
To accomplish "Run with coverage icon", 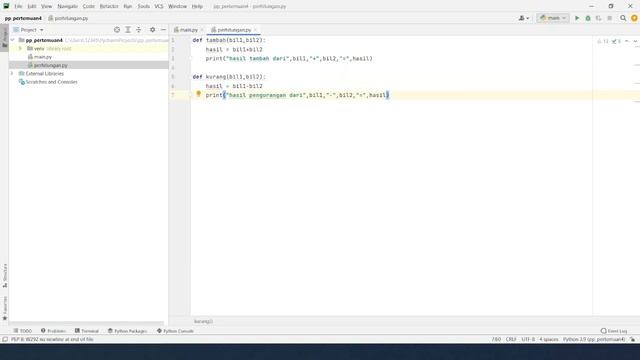I will click(x=598, y=18).
